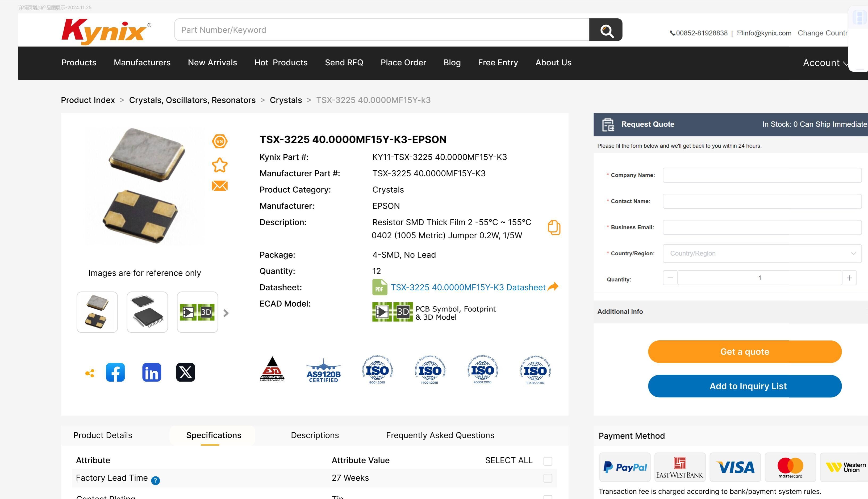Open the Products menu

pyautogui.click(x=79, y=62)
